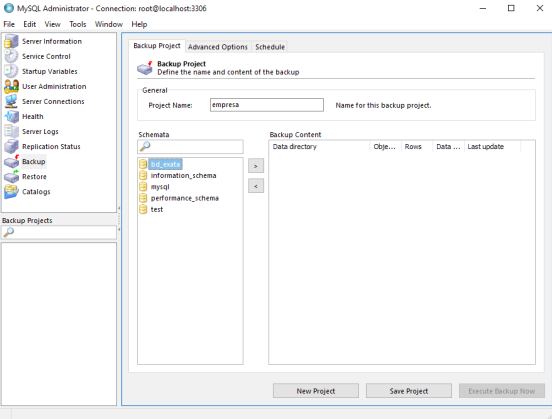Screen dimensions: 552x419
Task: Open Server Information section icon
Action: click(11, 41)
